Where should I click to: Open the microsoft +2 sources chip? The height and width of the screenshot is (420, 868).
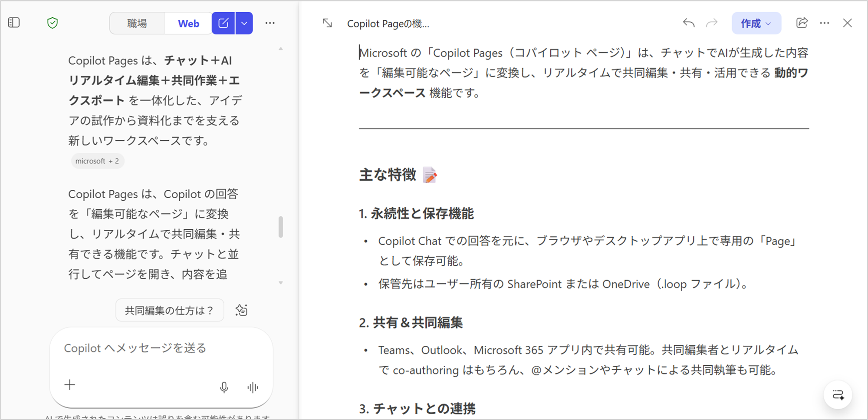97,161
